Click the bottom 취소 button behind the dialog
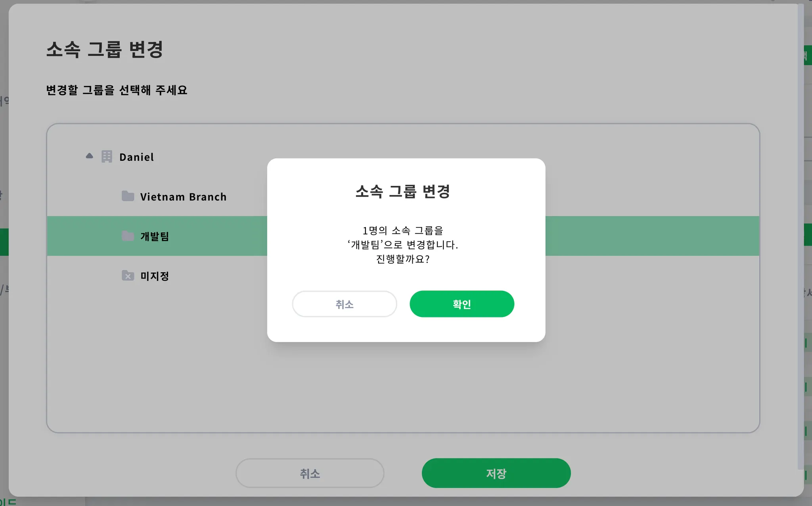The image size is (812, 506). coord(310,473)
